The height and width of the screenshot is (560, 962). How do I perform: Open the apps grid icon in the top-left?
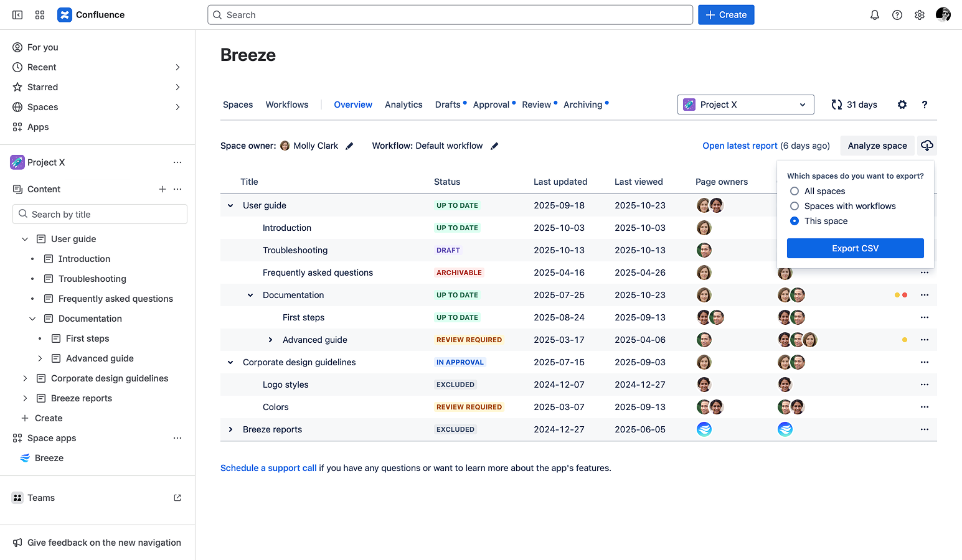click(40, 14)
